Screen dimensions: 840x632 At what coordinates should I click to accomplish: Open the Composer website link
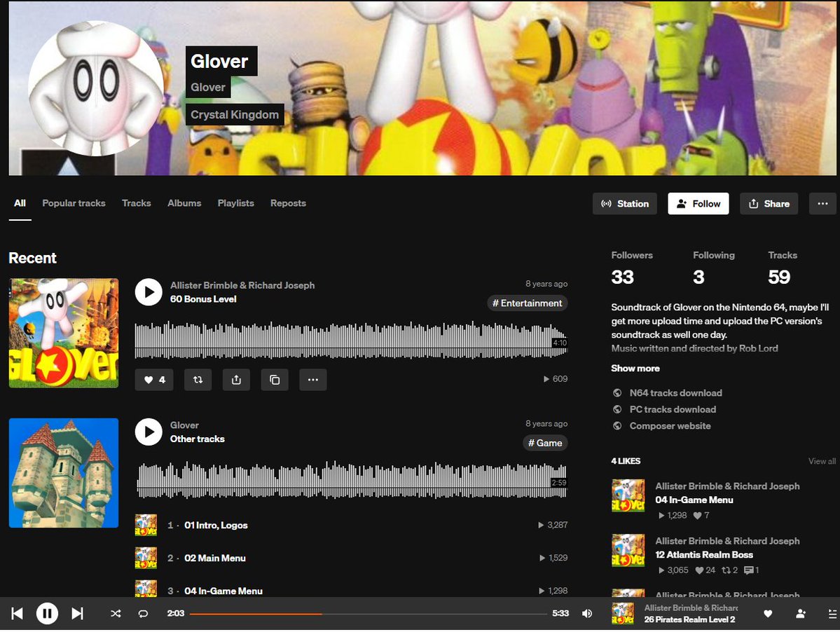click(668, 425)
